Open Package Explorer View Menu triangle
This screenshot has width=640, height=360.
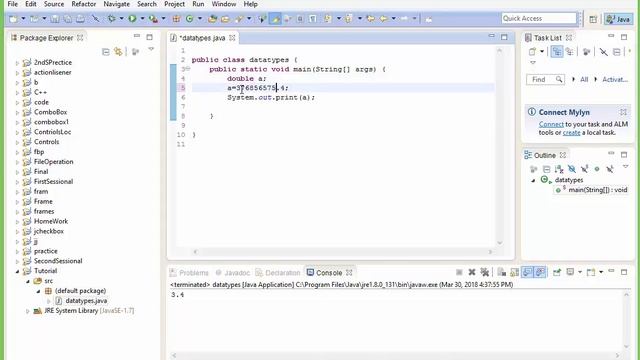click(x=151, y=49)
